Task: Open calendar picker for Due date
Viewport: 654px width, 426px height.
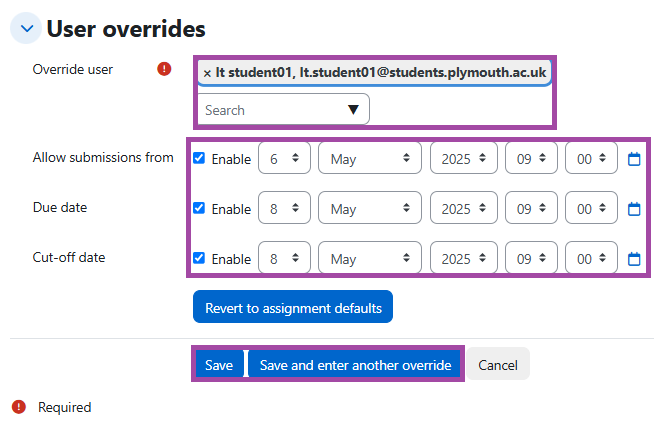Action: [x=634, y=209]
